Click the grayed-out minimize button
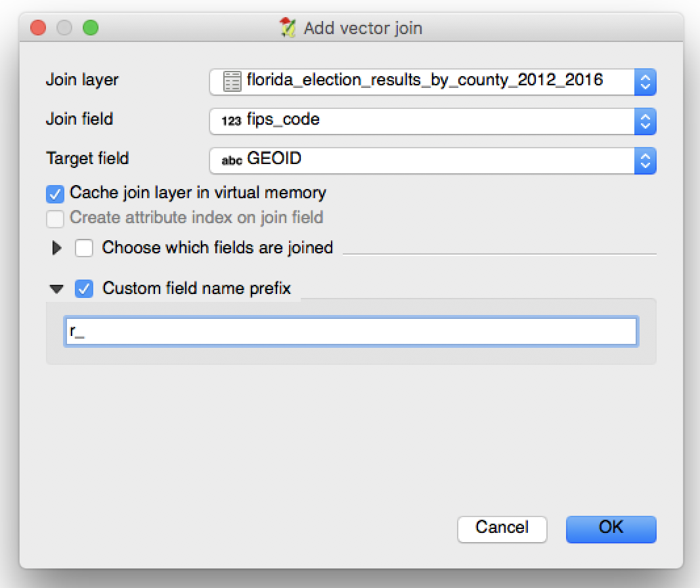 point(64,28)
